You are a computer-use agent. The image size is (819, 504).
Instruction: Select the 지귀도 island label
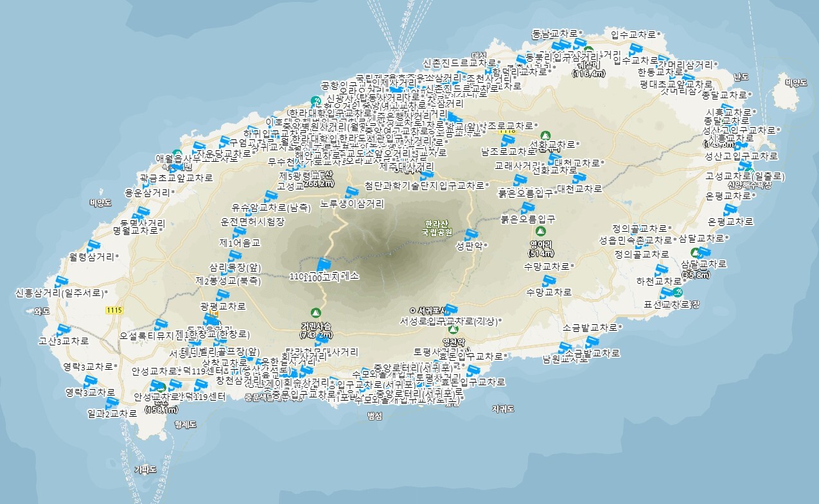(503, 409)
